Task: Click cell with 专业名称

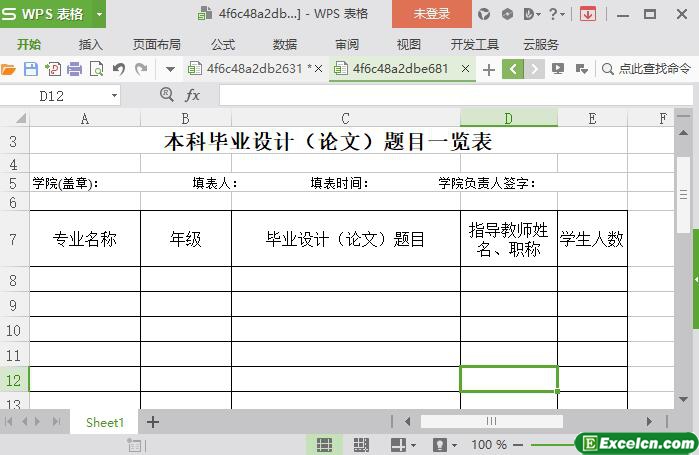Action: 85,239
